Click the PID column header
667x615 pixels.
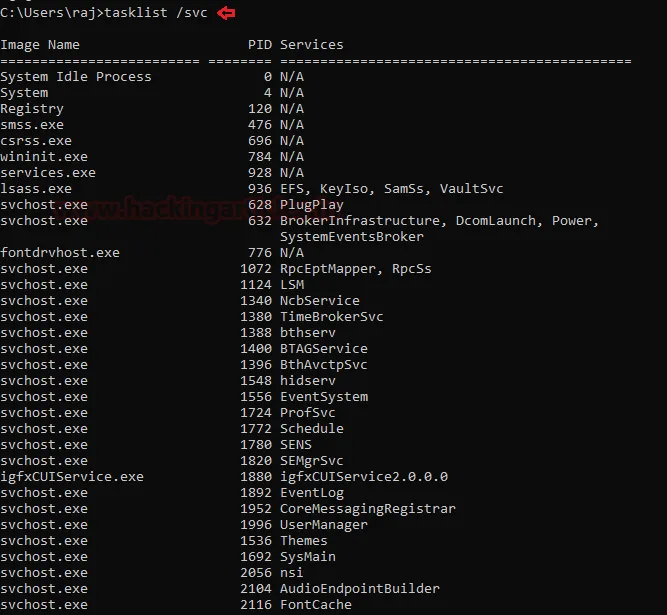click(259, 45)
